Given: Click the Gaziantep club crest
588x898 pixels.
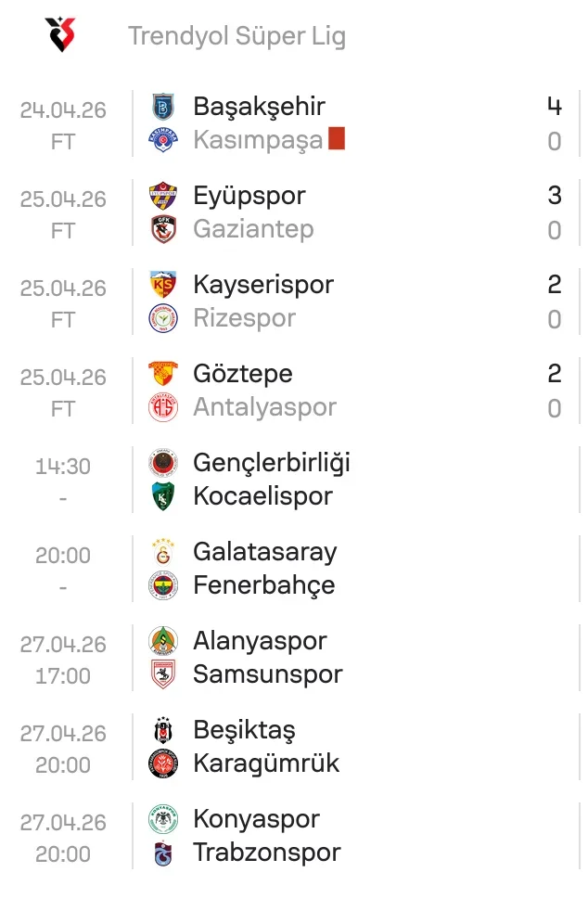Looking at the screenshot, I should [163, 229].
